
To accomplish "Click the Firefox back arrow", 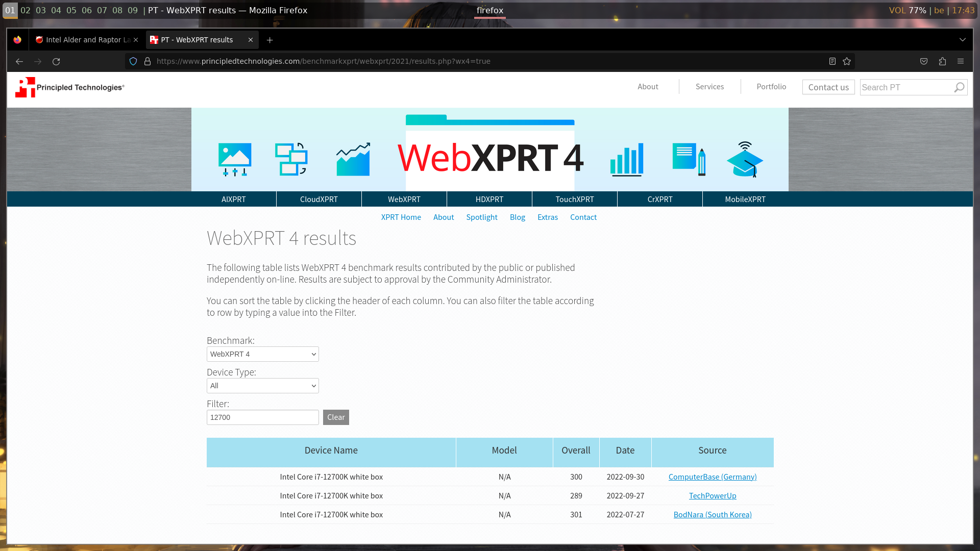I will [x=19, y=61].
